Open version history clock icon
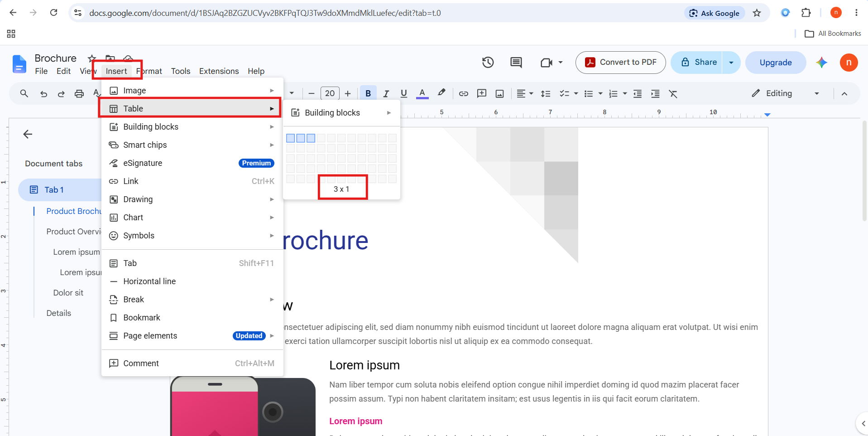 click(x=488, y=63)
